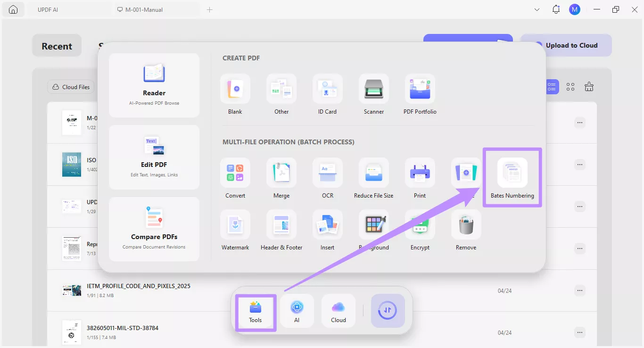Viewport: 644px width, 348px height.
Task: Launch the Scanner tool
Action: point(374,94)
